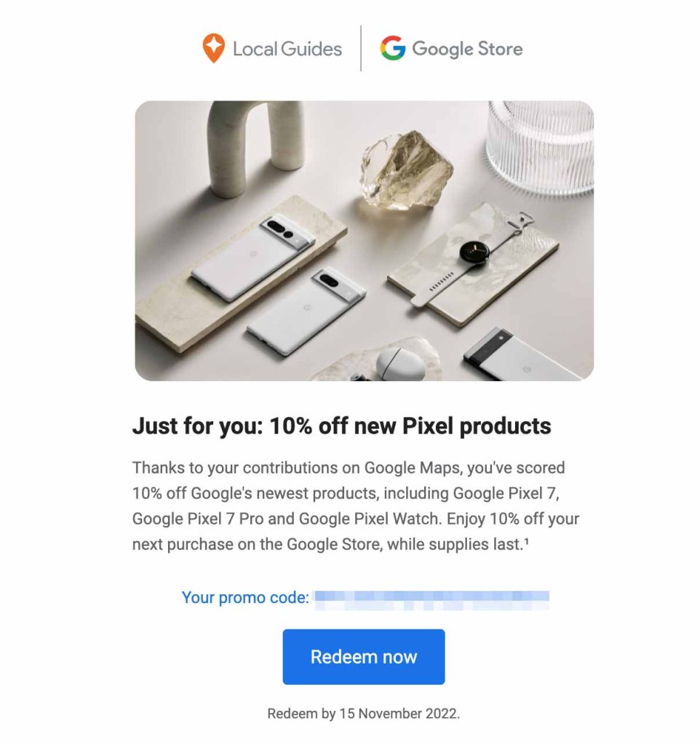Click the Pixel 7 Pro phone in image

pos(253,257)
